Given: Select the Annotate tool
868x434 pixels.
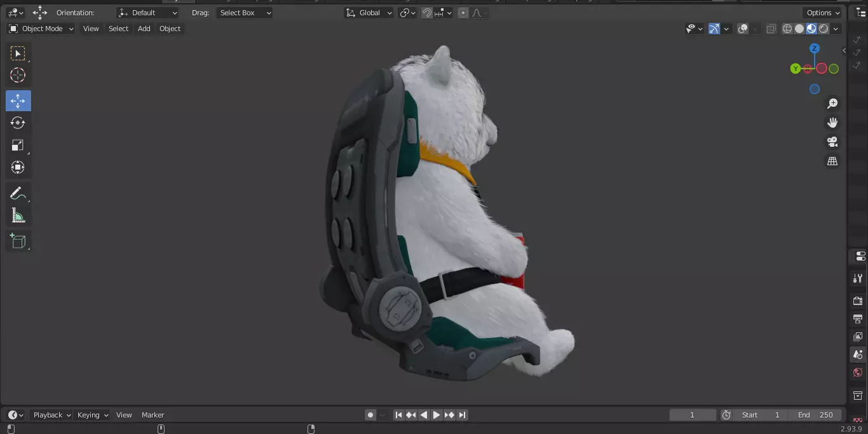Looking at the screenshot, I should [18, 193].
